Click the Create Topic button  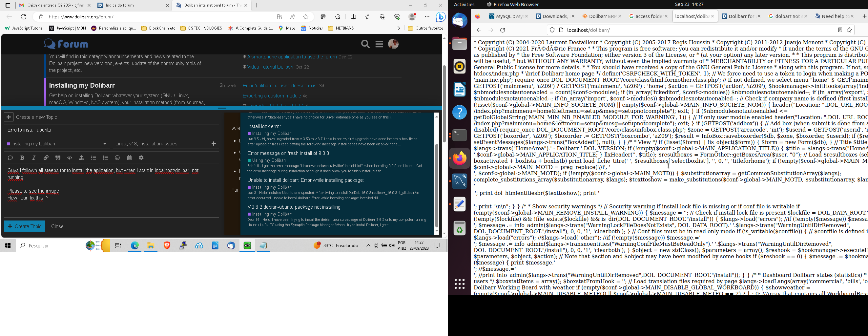point(25,226)
